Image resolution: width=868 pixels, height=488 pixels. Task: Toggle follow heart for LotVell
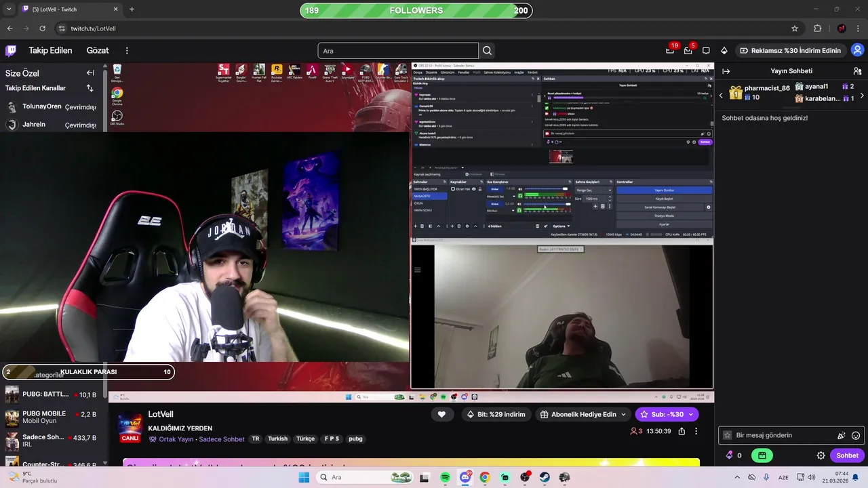[x=441, y=414]
